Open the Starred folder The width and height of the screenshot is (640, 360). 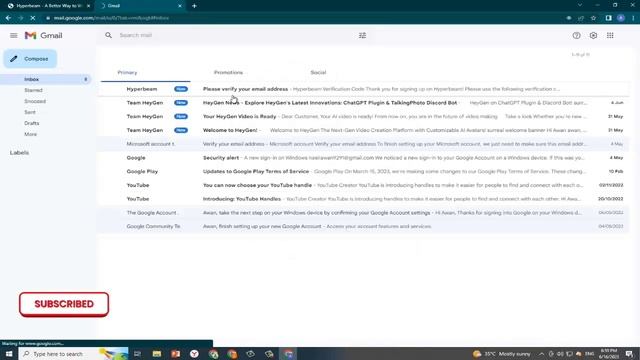(33, 90)
